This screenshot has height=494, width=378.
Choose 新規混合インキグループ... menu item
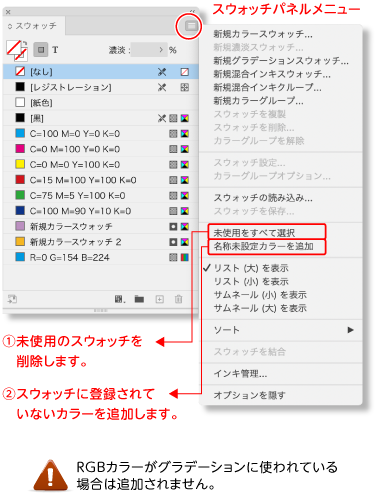coord(267,87)
